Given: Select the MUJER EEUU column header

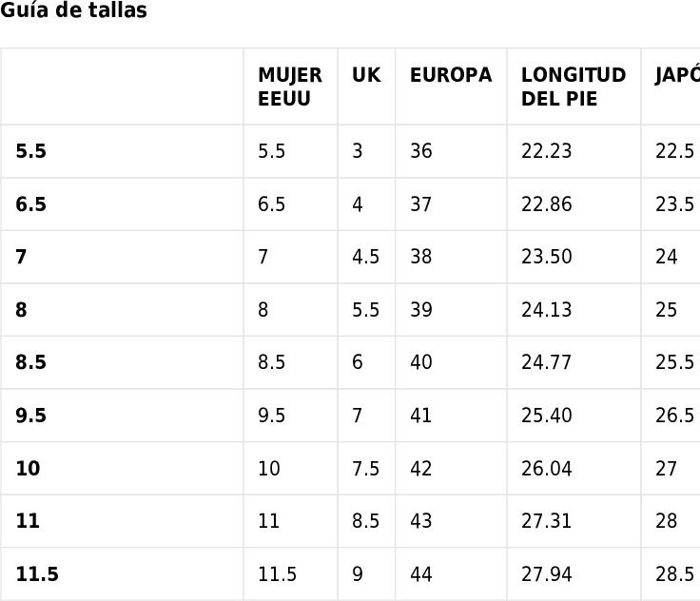Looking at the screenshot, I should [x=290, y=87].
